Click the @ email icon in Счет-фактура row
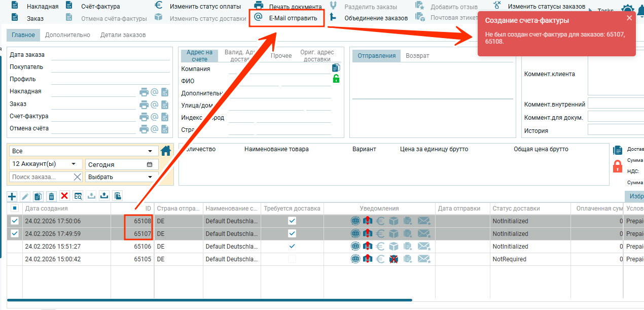This screenshot has width=644, height=310. (x=154, y=117)
